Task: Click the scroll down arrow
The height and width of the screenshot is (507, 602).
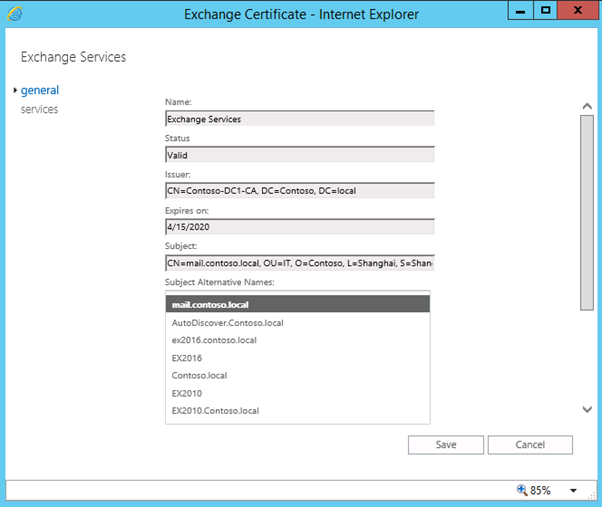Action: click(587, 409)
